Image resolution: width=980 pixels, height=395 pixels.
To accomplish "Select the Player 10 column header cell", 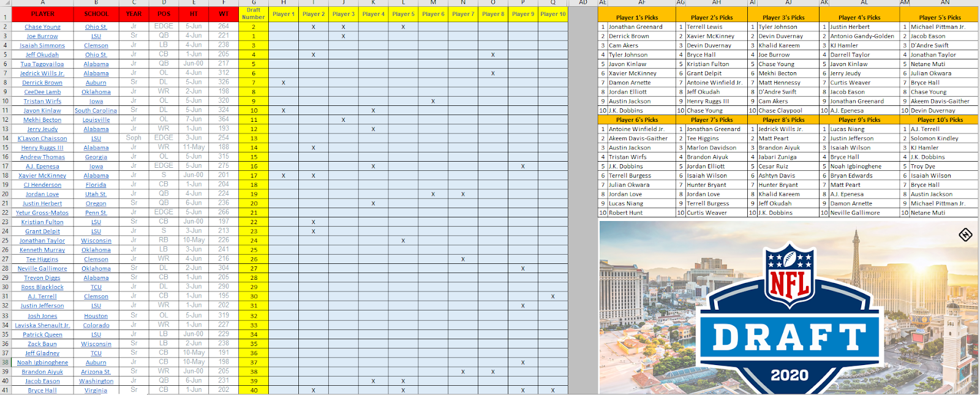I will point(553,13).
